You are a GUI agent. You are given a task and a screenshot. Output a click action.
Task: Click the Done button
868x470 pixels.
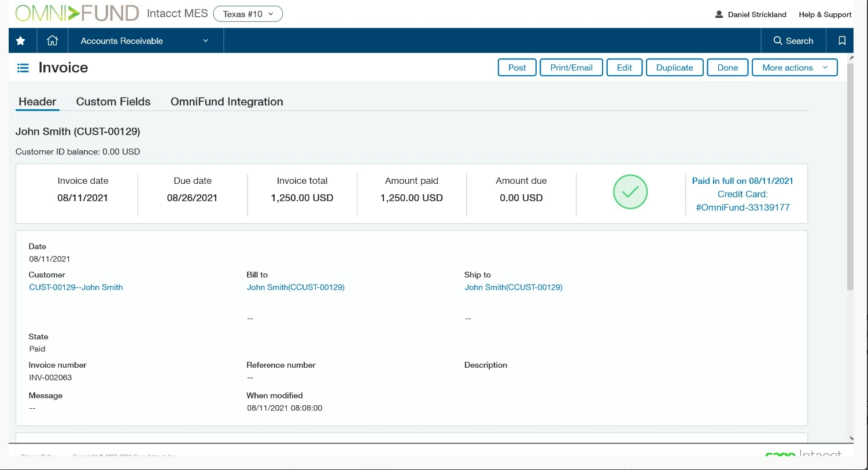[727, 68]
